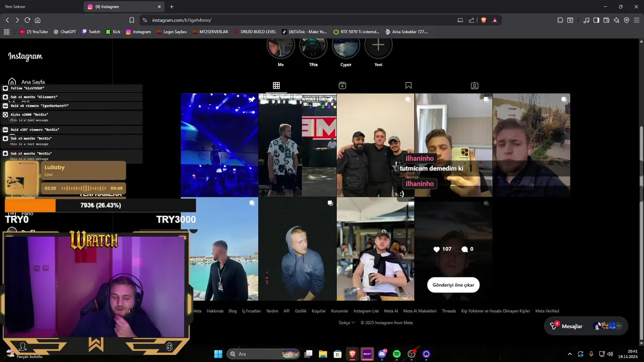
Task: Go back with the browser back arrow
Action: pos(8,20)
